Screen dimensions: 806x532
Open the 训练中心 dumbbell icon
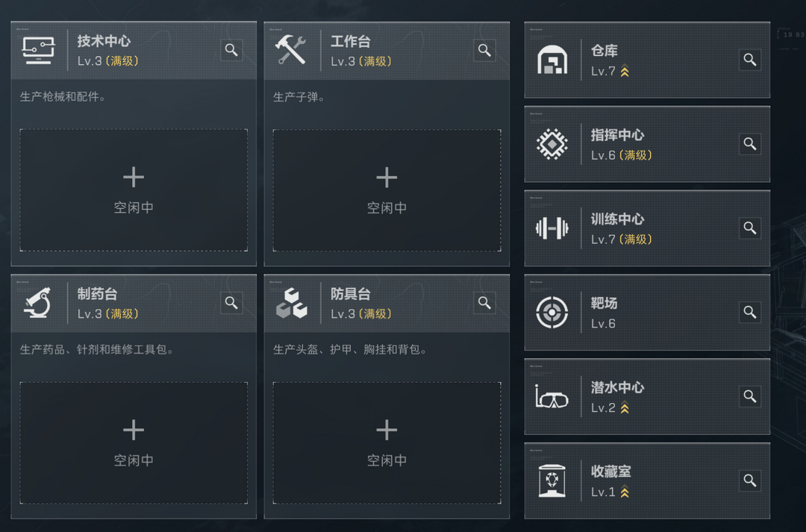(552, 228)
